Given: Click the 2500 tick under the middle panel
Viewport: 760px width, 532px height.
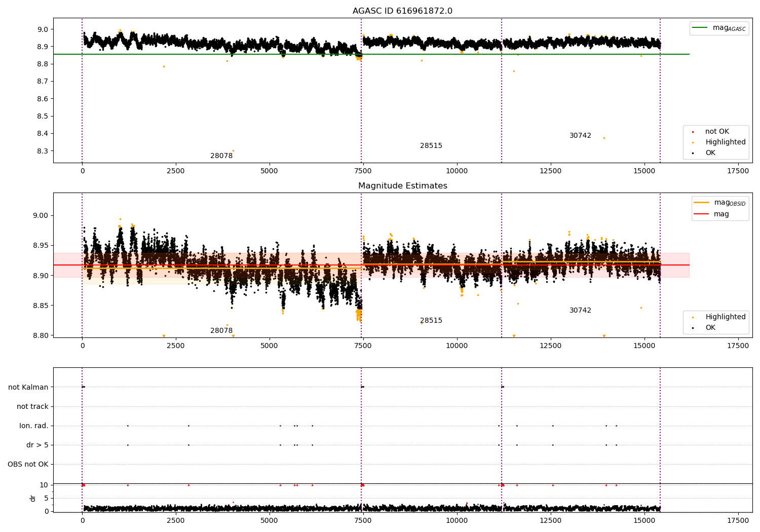Looking at the screenshot, I should coord(176,346).
